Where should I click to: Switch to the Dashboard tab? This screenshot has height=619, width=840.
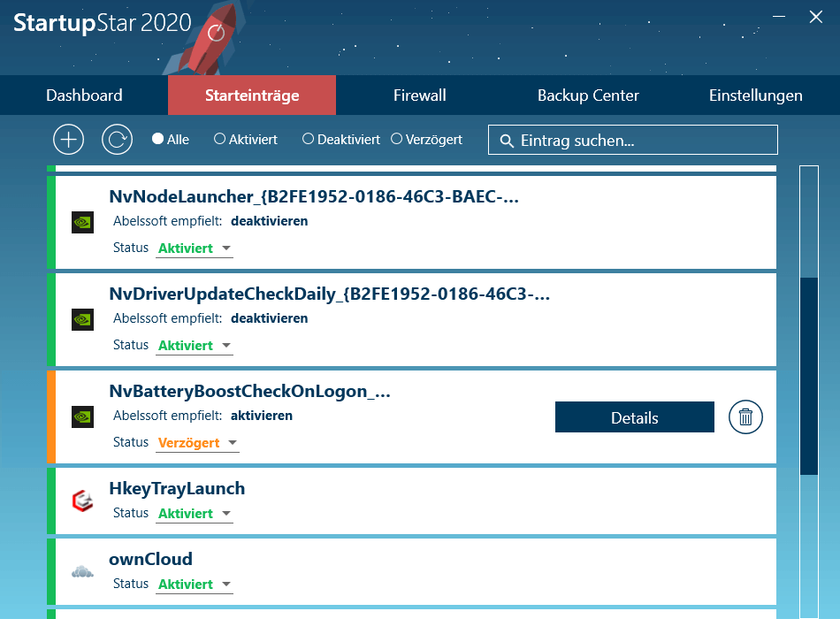(x=84, y=95)
